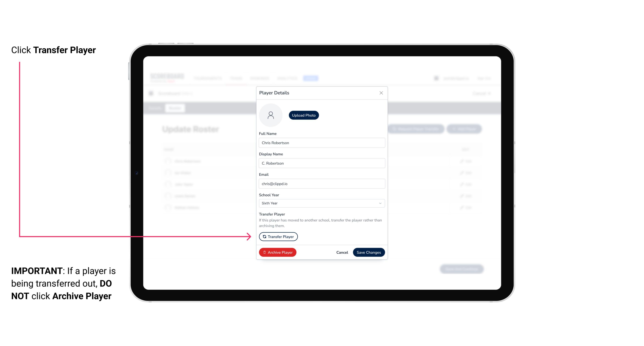This screenshot has height=346, width=644.
Task: Click the Upload Photo button icon
Action: pos(304,115)
